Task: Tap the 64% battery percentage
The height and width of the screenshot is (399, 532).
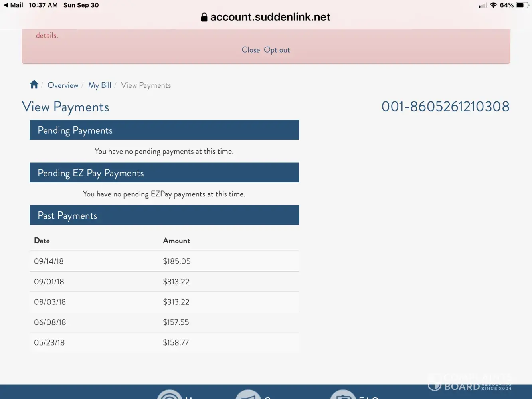Action: (x=507, y=5)
